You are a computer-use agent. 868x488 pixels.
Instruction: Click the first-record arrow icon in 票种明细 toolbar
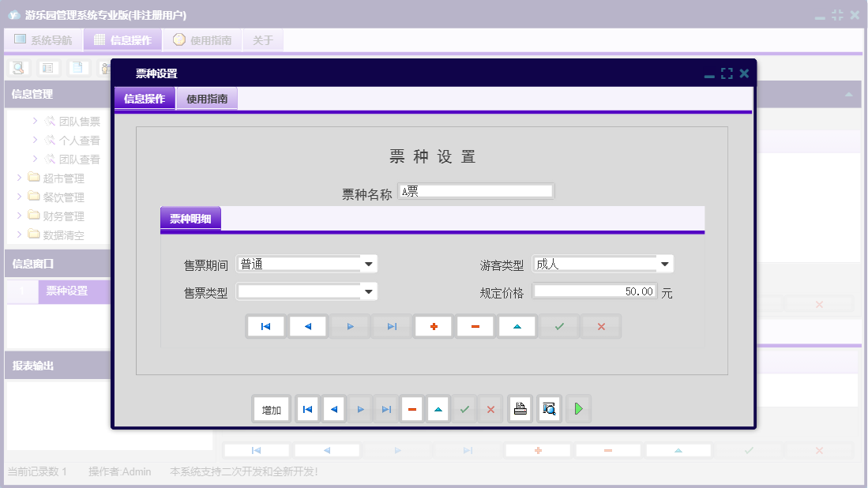265,325
